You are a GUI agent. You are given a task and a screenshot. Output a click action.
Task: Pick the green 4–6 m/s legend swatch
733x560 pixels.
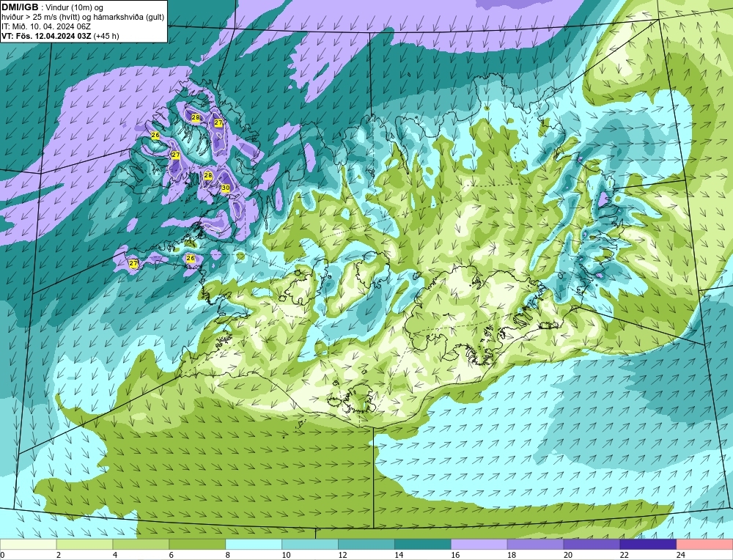pyautogui.click(x=141, y=545)
